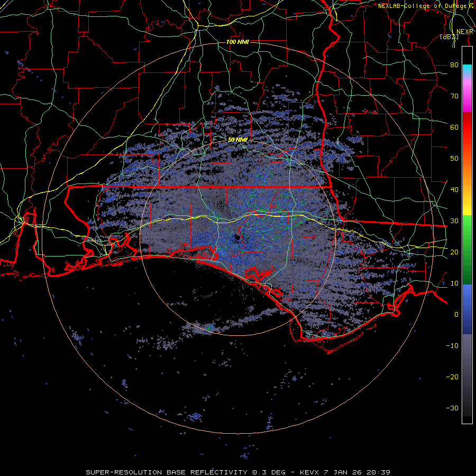Click the 10 dBZ scale label
Image resolution: width=476 pixels, height=476 pixels.
454,283
